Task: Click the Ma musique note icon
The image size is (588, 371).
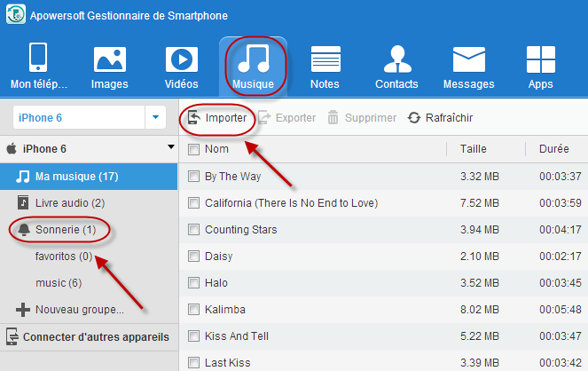Action: pos(23,177)
